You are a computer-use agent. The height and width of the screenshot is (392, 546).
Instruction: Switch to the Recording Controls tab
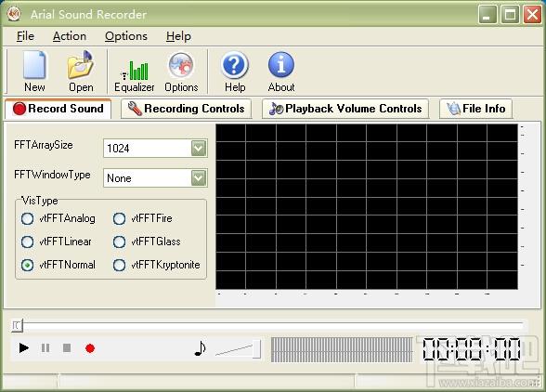187,109
